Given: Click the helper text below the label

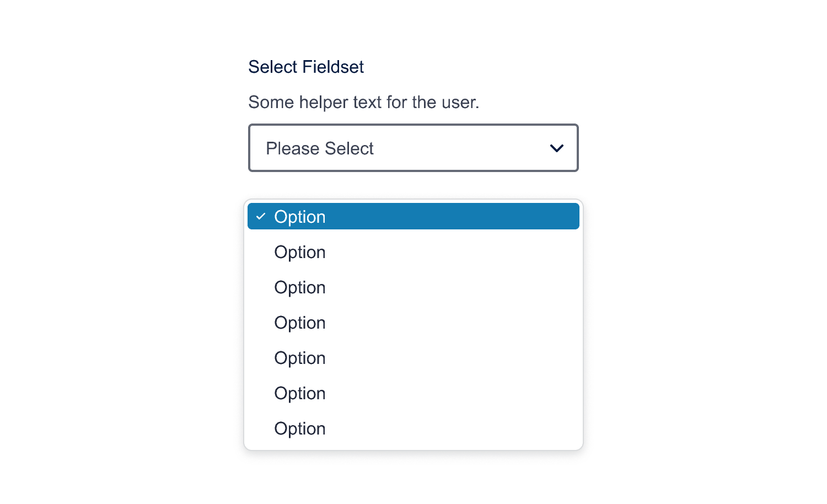Looking at the screenshot, I should pos(364,102).
